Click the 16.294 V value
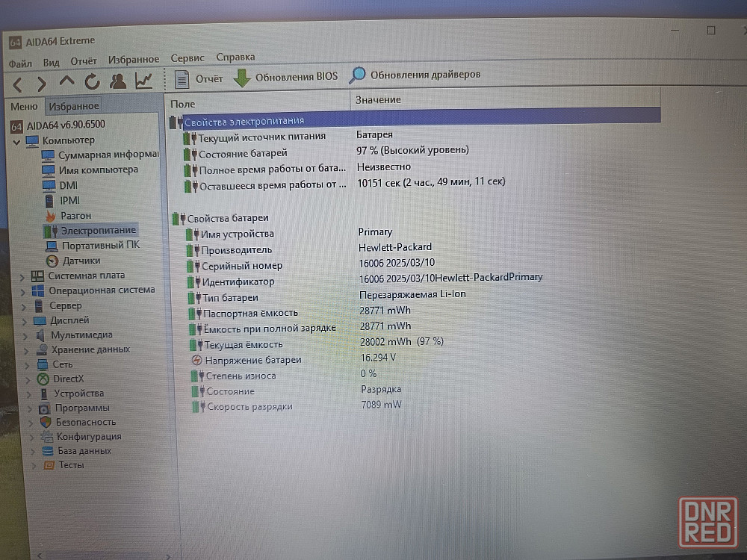This screenshot has height=560, width=747. pos(378,358)
